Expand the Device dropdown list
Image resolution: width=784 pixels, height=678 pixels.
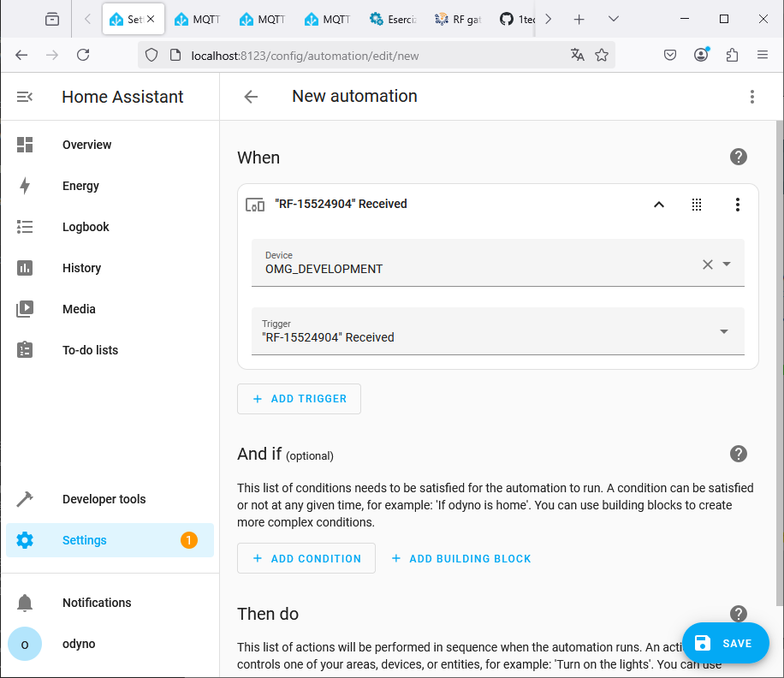coord(727,265)
